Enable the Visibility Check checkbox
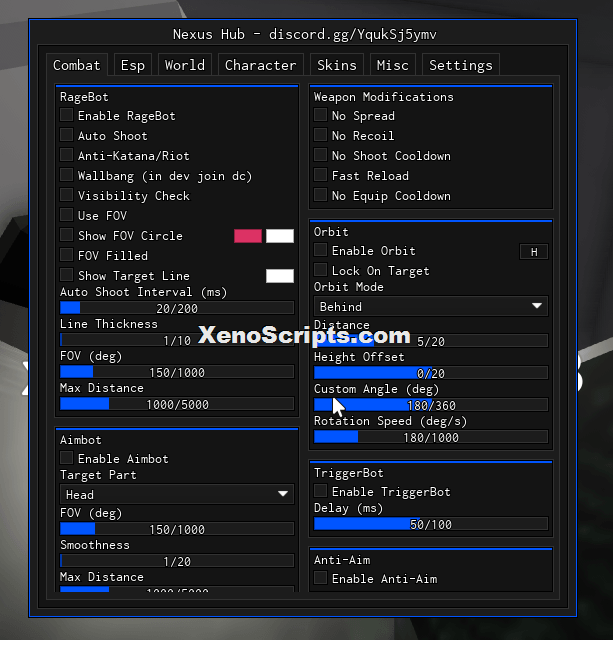Screen dimensions: 613x670 pyautogui.click(x=66, y=195)
